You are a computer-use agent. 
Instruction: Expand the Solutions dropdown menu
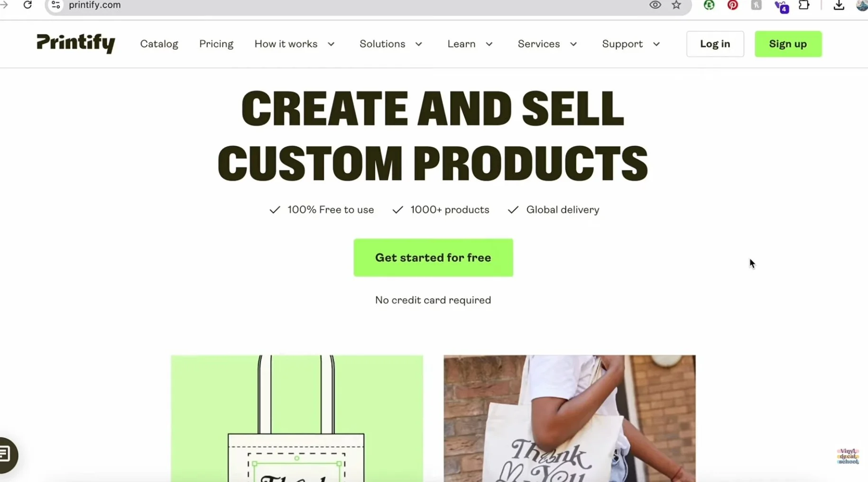391,44
